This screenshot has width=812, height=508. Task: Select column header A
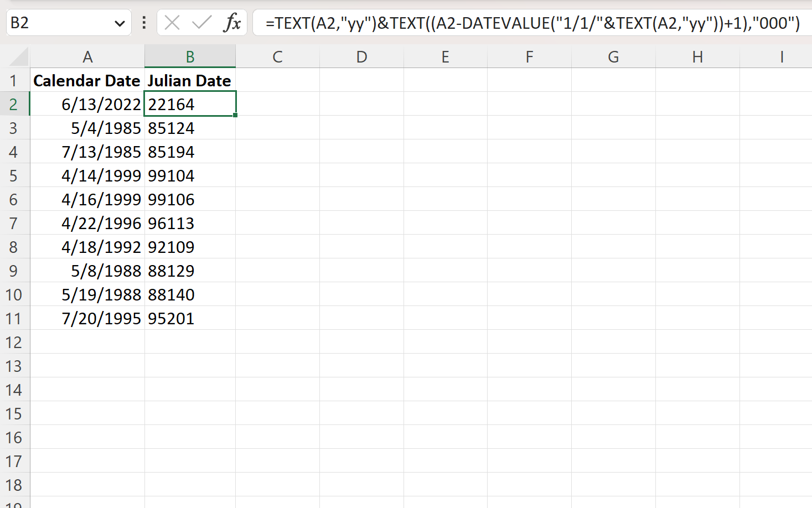(x=87, y=56)
